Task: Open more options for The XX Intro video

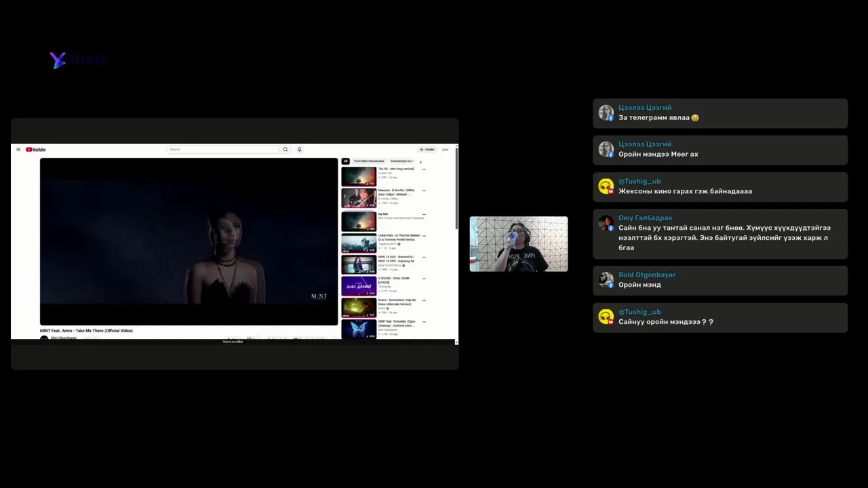Action: click(424, 169)
